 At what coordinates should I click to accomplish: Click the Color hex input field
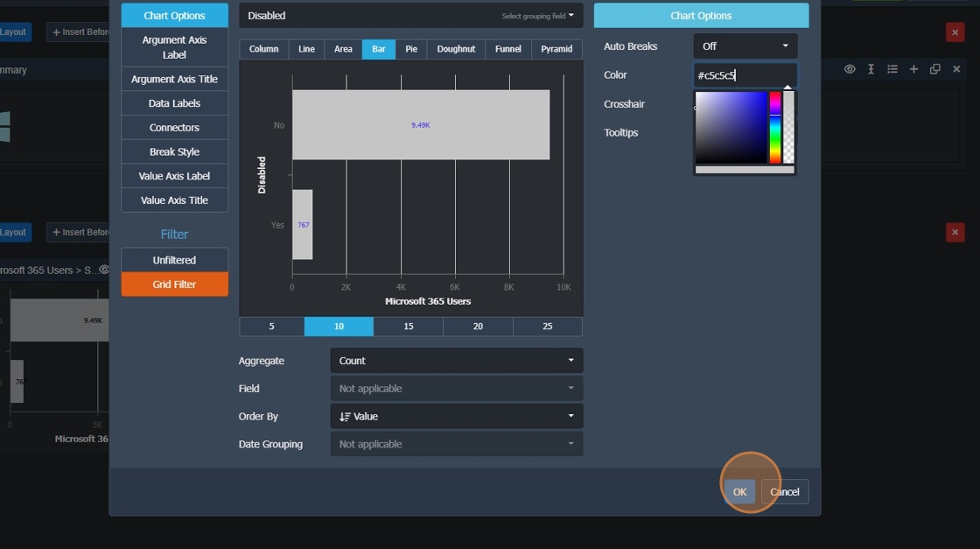click(x=745, y=75)
